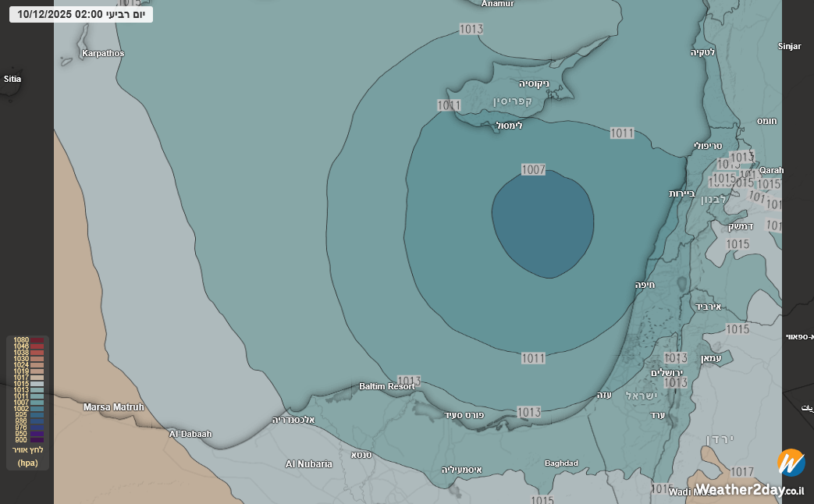Click the (hpa) unit label in legend
This screenshot has height=504, width=814.
point(27,463)
